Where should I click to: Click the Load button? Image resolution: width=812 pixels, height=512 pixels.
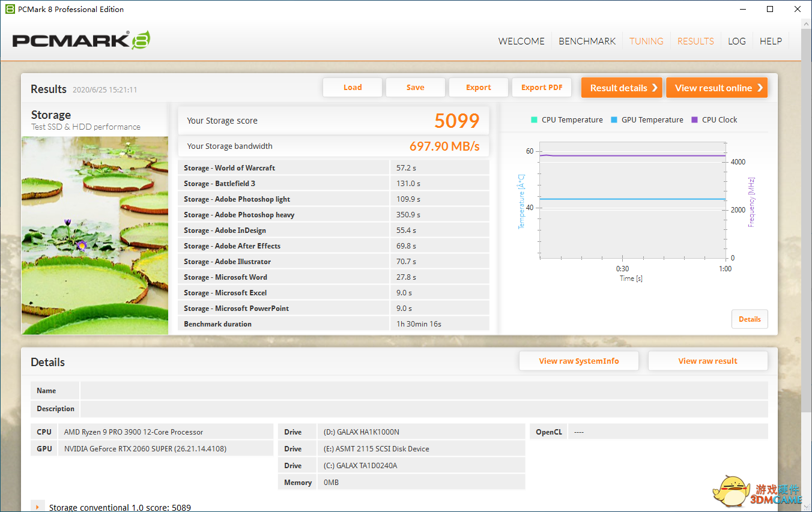point(353,88)
